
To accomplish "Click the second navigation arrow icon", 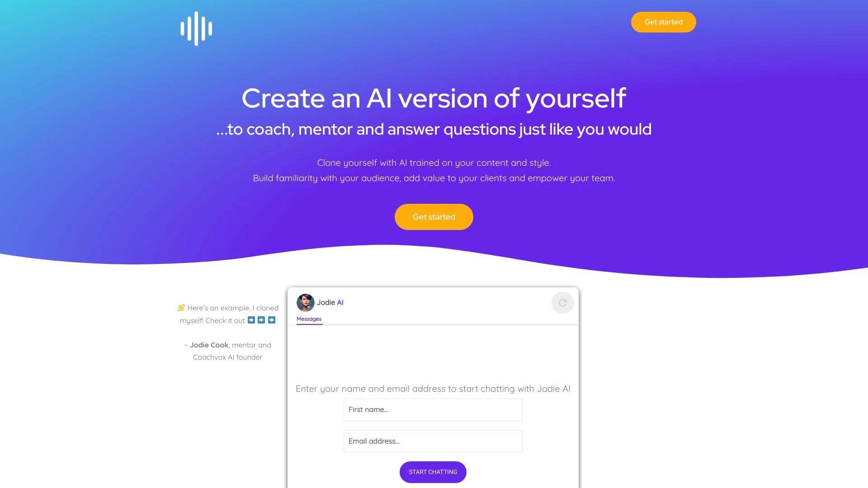I will click(x=261, y=320).
